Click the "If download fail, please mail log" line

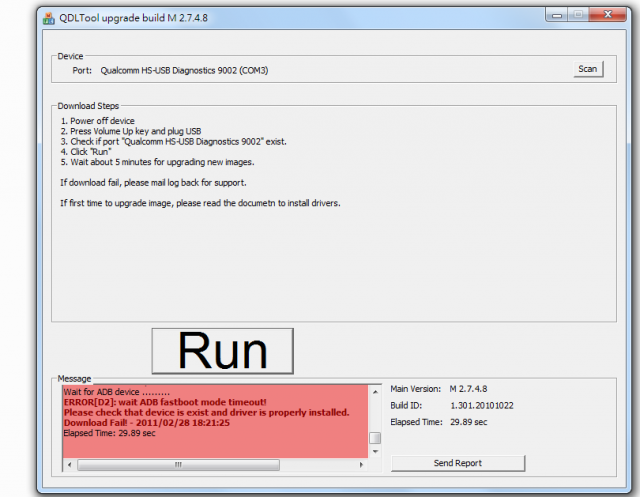153,183
